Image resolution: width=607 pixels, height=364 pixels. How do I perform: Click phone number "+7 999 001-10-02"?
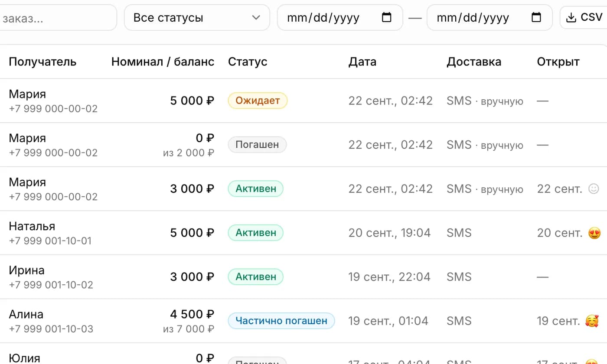tap(51, 285)
